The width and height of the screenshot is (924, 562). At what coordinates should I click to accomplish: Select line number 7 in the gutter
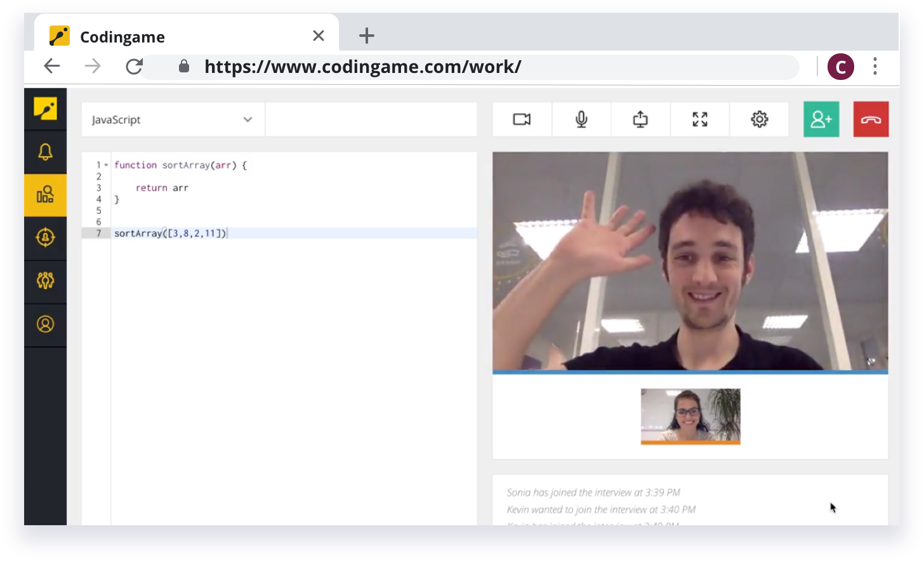tap(98, 233)
